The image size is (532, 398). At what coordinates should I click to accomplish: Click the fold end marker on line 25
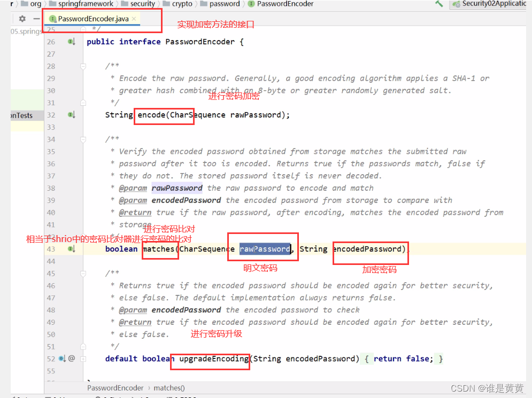click(83, 29)
